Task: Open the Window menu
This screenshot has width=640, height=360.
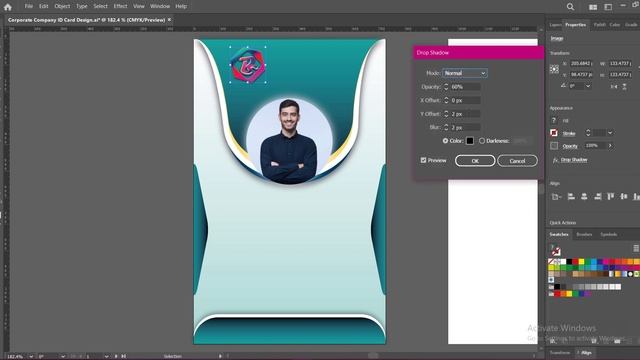Action: pyautogui.click(x=160, y=7)
